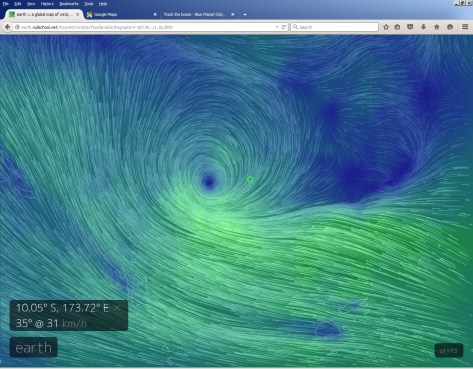473x369 pixels.
Task: Click the smiley chat toolbar icon
Action: [450, 27]
